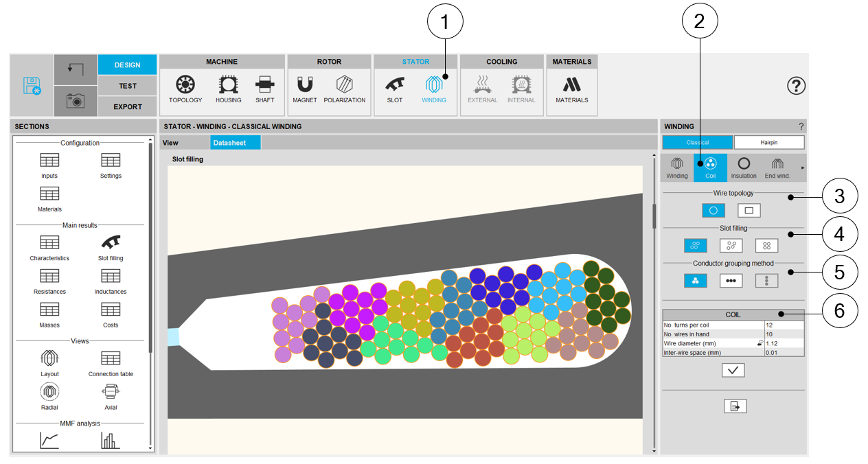Screen dimensions: 868x464
Task: Open the Insulation tab
Action: click(744, 167)
